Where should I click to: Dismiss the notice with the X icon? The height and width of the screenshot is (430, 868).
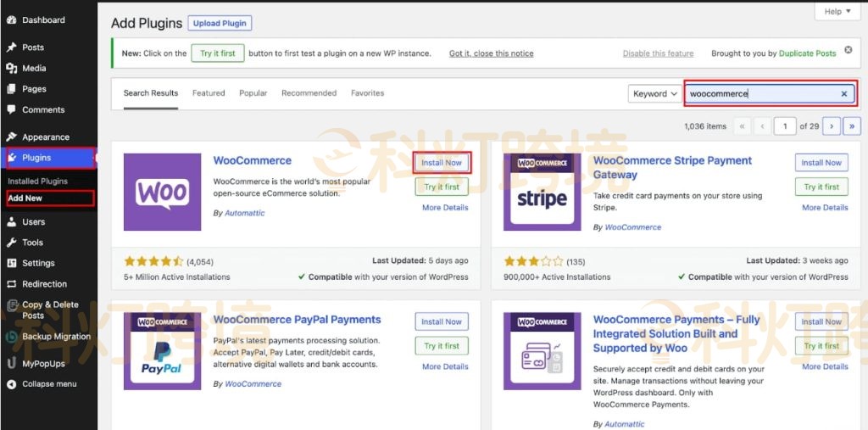tap(848, 50)
